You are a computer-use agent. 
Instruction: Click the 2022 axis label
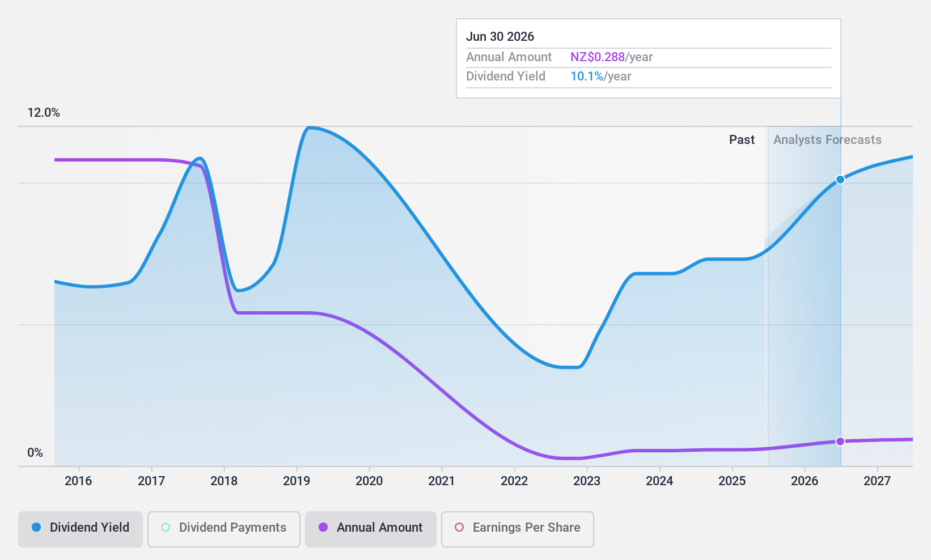[x=514, y=481]
